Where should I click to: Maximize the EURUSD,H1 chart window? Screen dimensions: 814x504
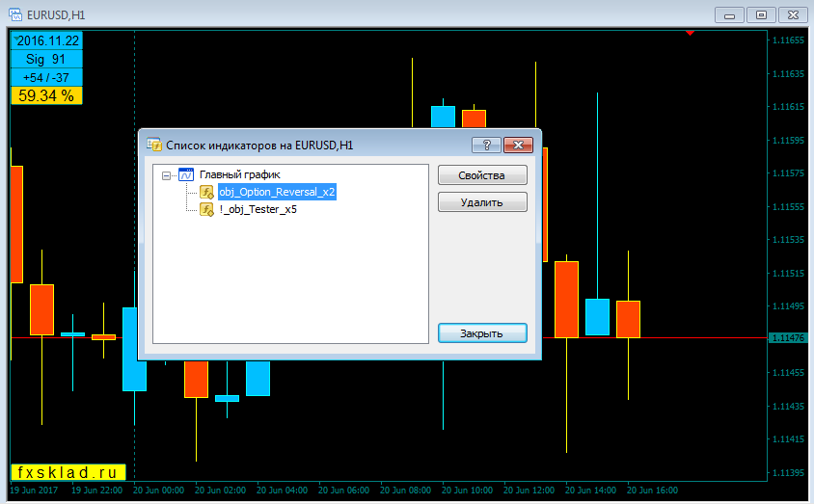[761, 15]
